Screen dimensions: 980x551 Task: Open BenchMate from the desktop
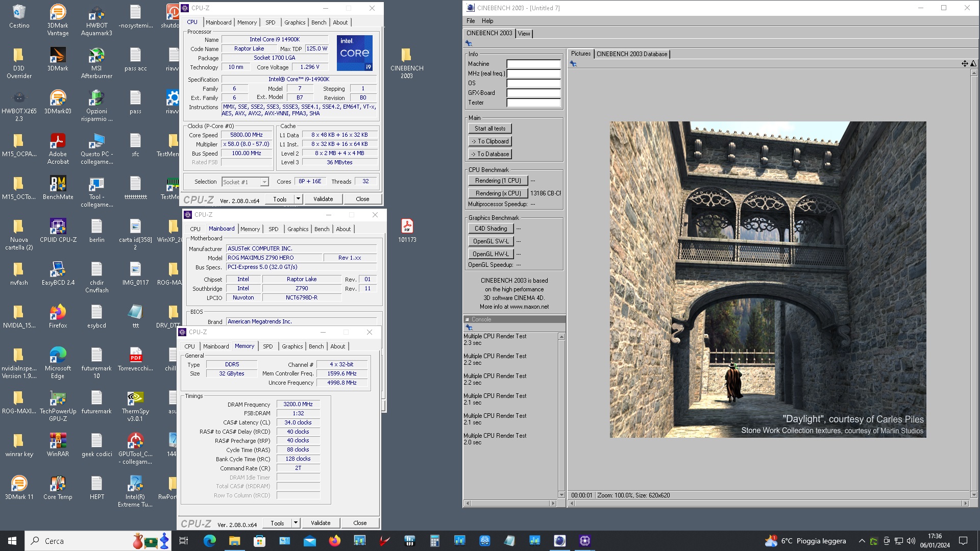58,188
